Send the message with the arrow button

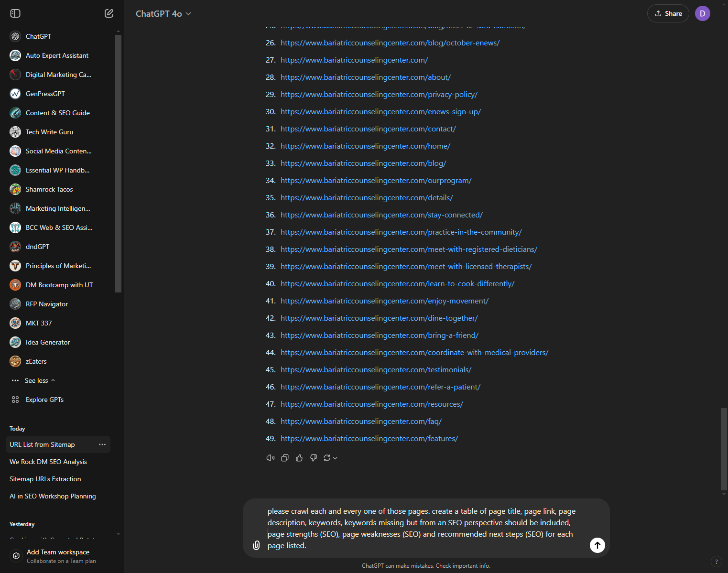[598, 545]
